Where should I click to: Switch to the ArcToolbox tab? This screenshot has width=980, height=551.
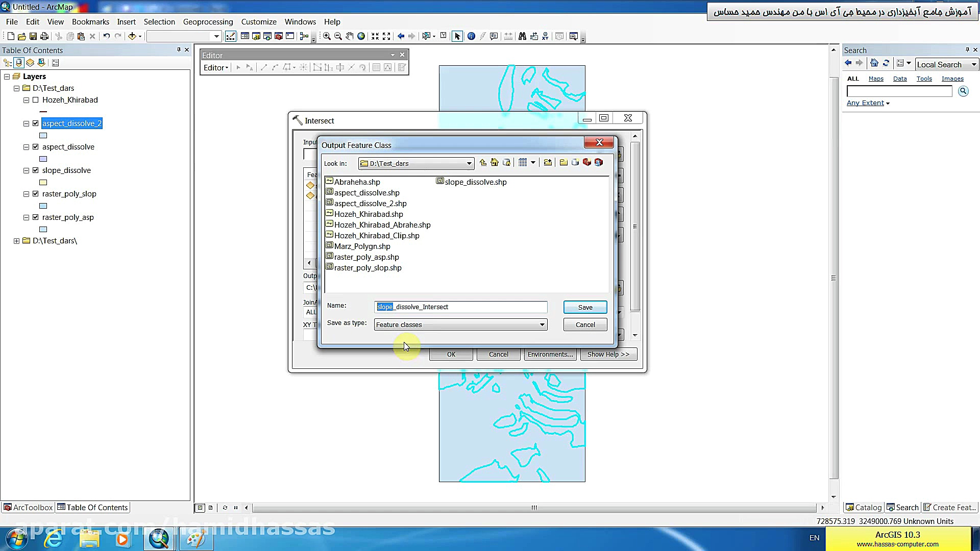[28, 508]
